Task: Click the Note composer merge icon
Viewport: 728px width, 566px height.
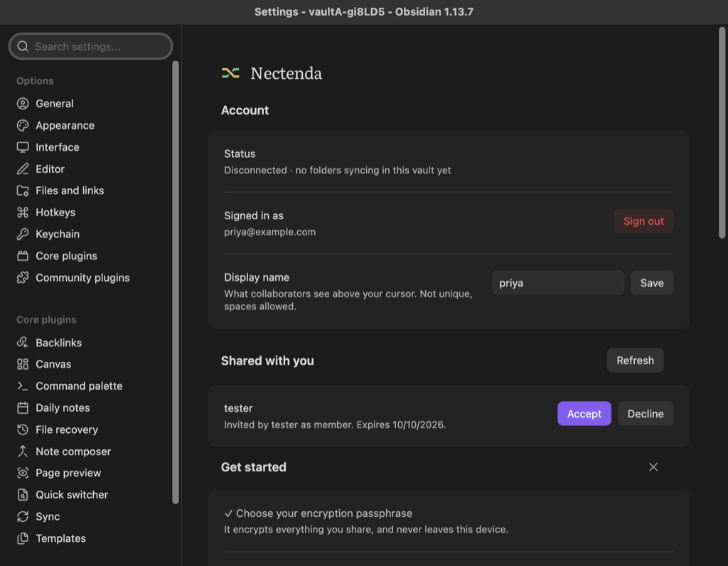Action: (x=23, y=452)
